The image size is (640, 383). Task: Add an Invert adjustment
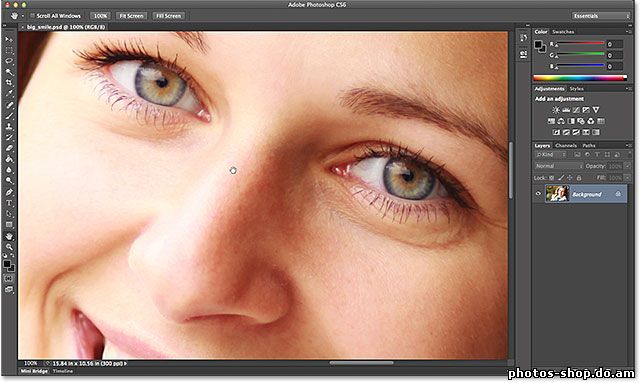tap(556, 132)
